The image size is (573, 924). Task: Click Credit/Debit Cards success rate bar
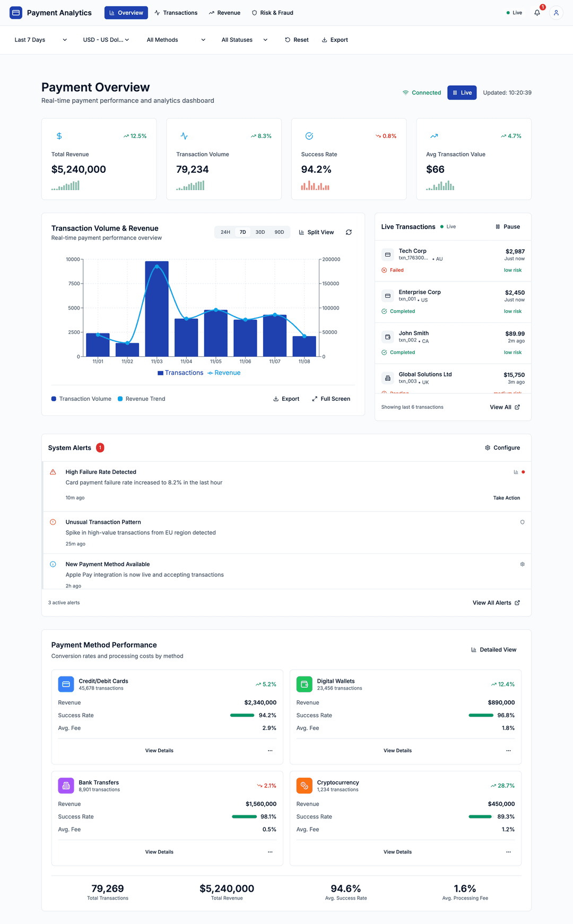pyautogui.click(x=242, y=715)
